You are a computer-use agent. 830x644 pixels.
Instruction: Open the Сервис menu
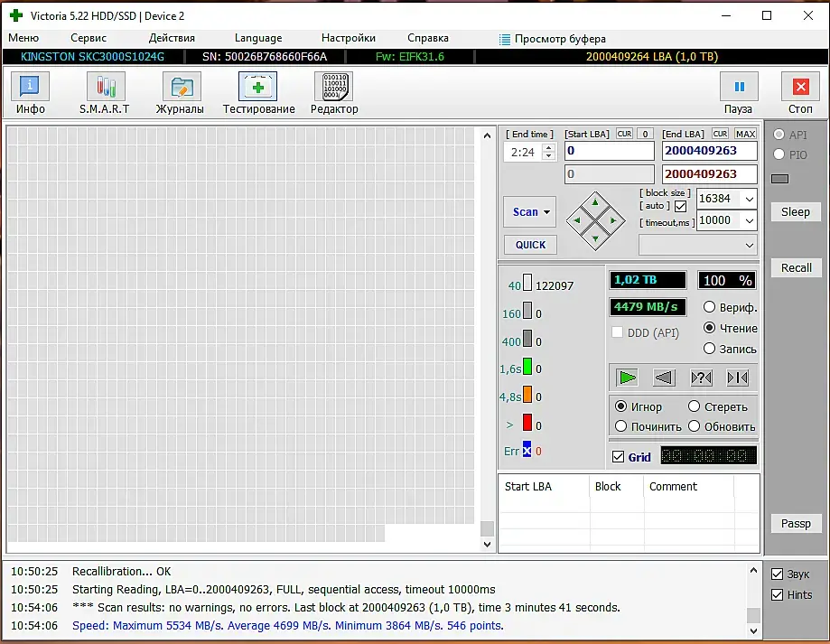click(x=89, y=38)
